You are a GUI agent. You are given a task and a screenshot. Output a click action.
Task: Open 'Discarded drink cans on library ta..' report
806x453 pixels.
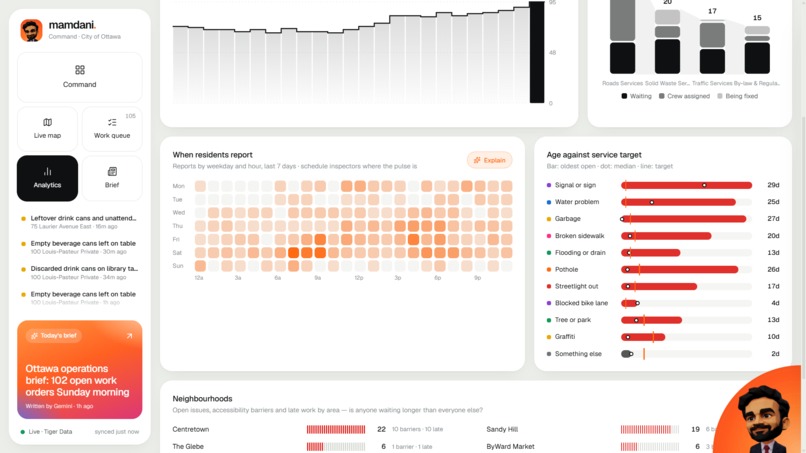pyautogui.click(x=80, y=273)
